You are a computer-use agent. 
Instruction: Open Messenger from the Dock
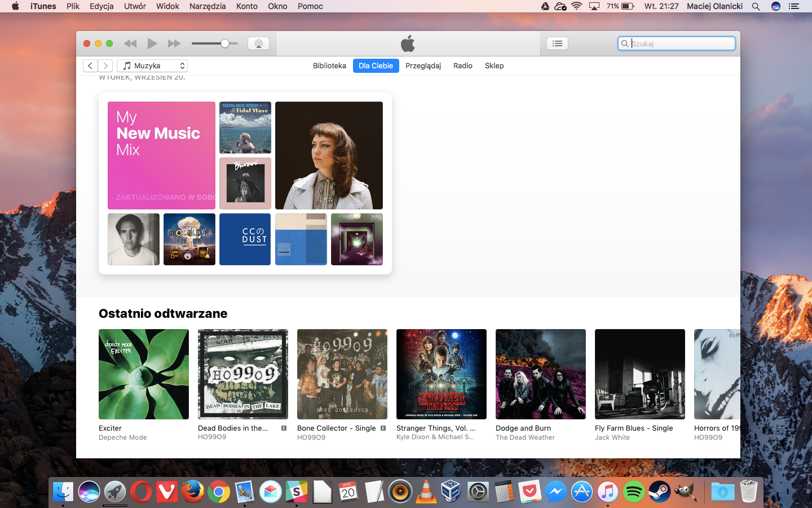(x=556, y=492)
